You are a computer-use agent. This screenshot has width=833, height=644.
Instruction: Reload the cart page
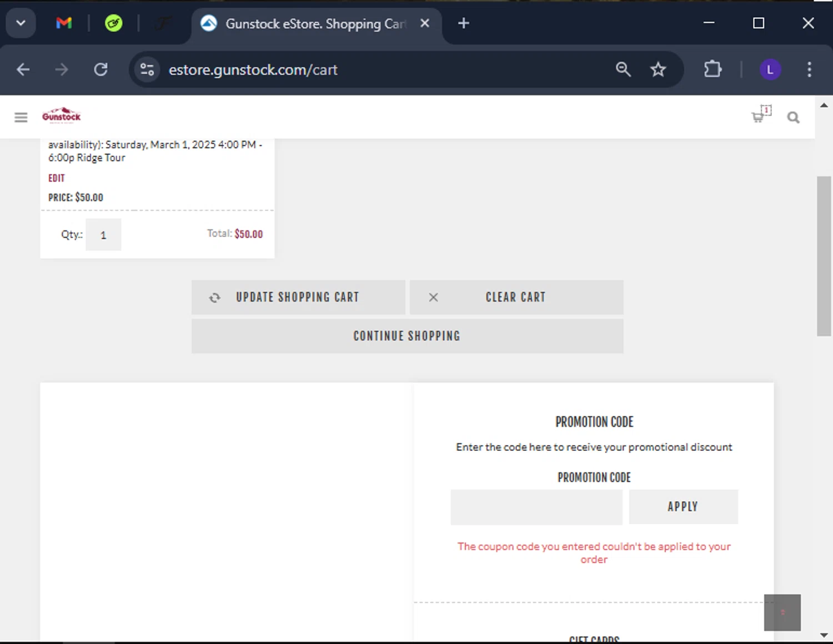coord(101,69)
